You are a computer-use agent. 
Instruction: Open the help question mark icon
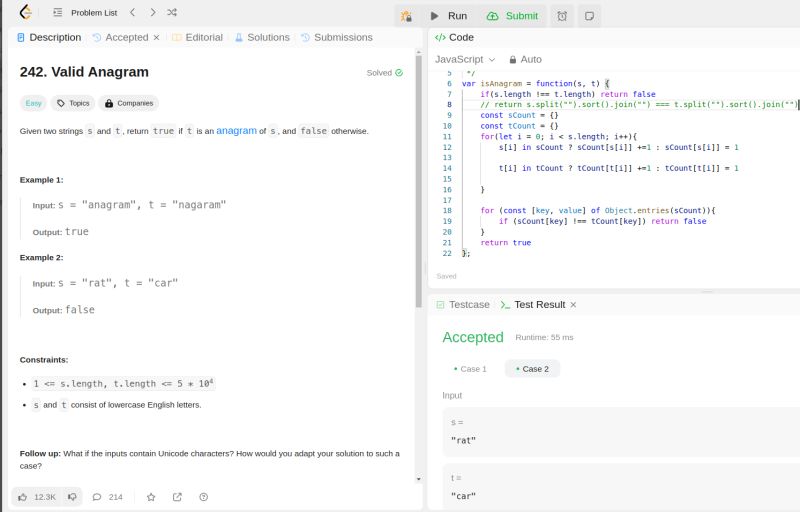[204, 497]
